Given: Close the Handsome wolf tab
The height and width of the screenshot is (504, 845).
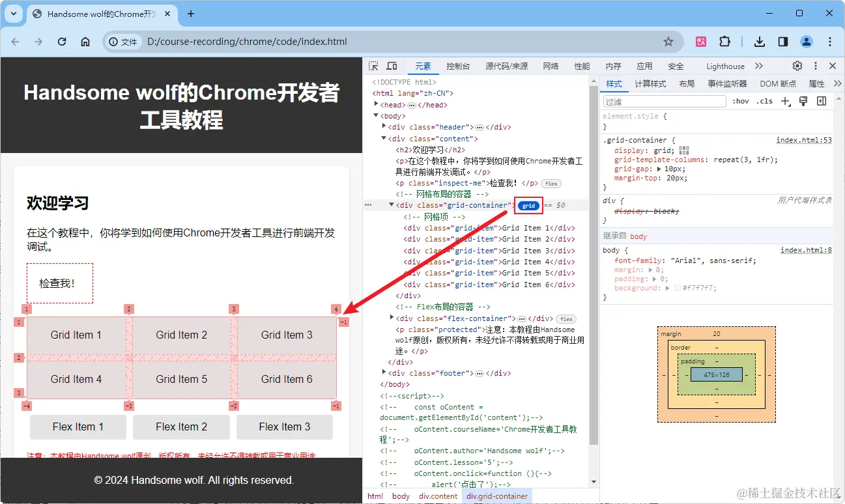Looking at the screenshot, I should (x=169, y=14).
